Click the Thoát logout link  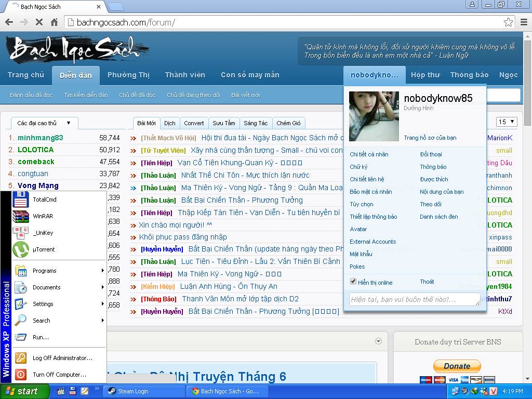click(x=427, y=282)
